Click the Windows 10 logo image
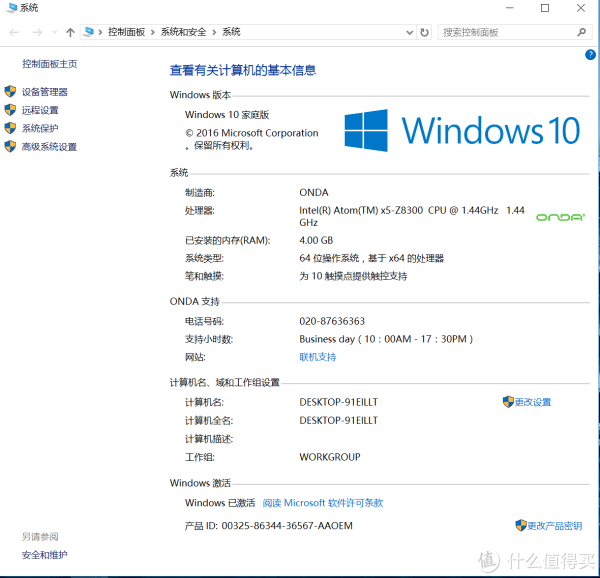Screen dimensions: 600x578 (462, 130)
